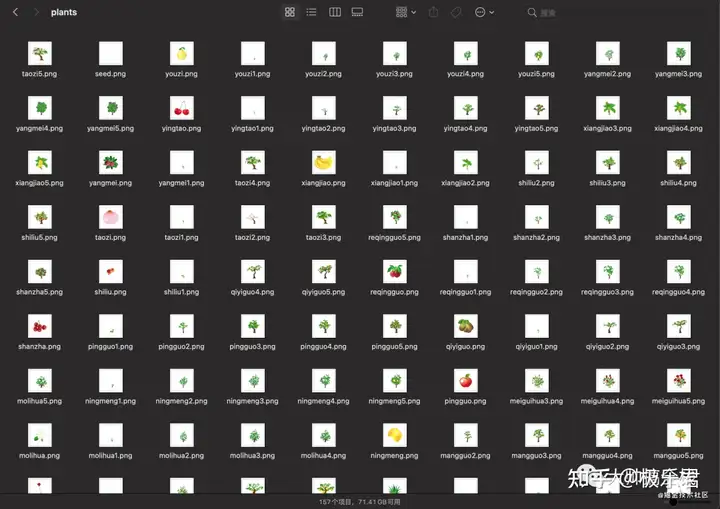Select taozi3.png tree icon

(324, 217)
